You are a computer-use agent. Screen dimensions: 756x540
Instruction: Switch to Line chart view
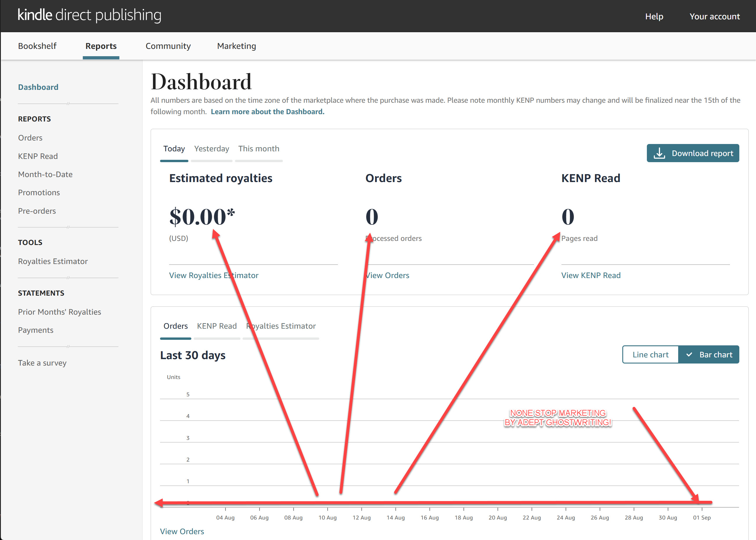pyautogui.click(x=650, y=355)
